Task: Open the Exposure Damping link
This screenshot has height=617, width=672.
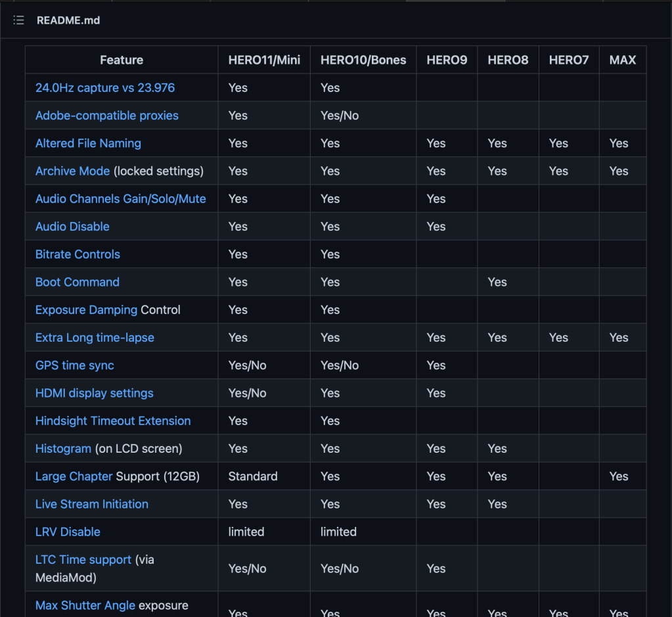Action: tap(86, 309)
